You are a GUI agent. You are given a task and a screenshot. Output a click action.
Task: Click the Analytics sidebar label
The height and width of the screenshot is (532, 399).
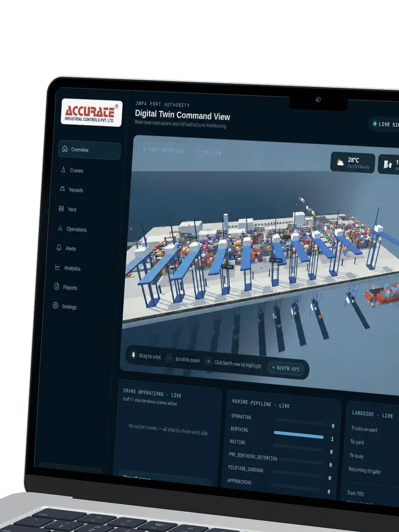coord(72,268)
